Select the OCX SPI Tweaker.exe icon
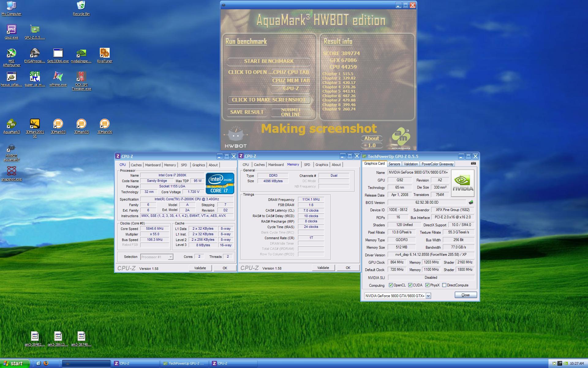Image resolution: width=588 pixels, height=368 pixels. coord(81,81)
